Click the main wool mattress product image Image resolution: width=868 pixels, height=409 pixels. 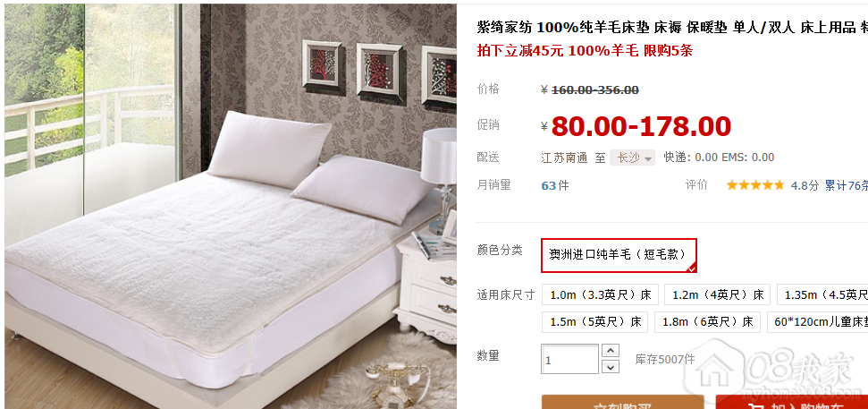coord(231,206)
